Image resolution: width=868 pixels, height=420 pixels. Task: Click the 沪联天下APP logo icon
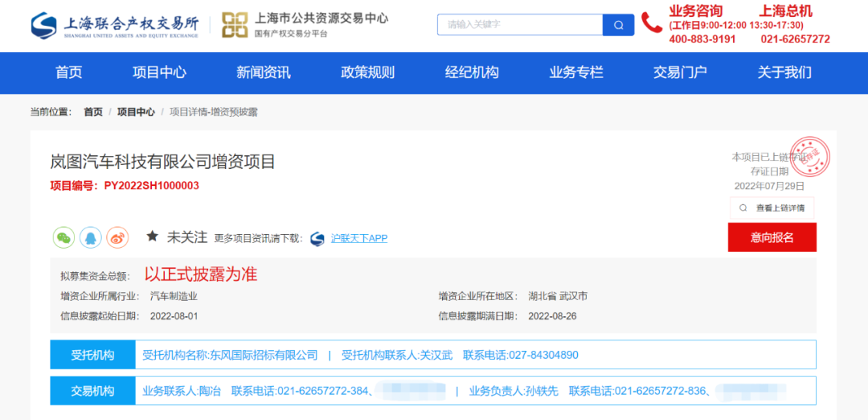click(317, 239)
